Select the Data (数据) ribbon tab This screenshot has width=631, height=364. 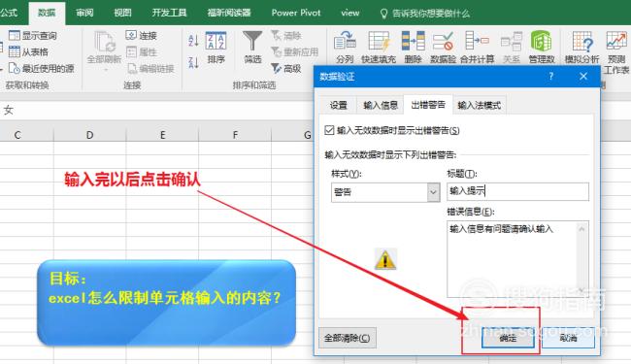47,13
